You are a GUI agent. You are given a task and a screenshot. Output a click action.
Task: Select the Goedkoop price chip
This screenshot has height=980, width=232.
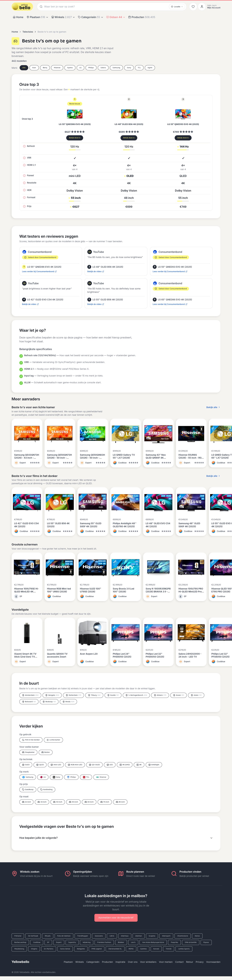click(28, 789)
